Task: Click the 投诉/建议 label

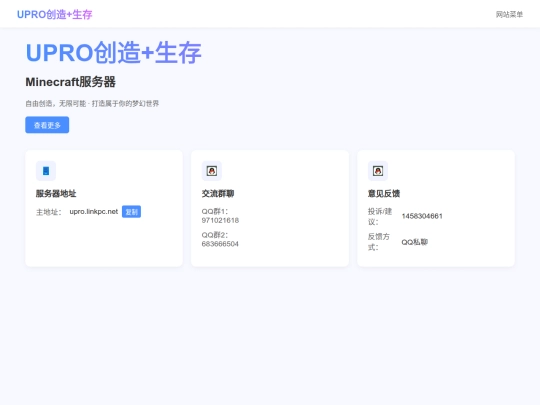Action: point(380,216)
